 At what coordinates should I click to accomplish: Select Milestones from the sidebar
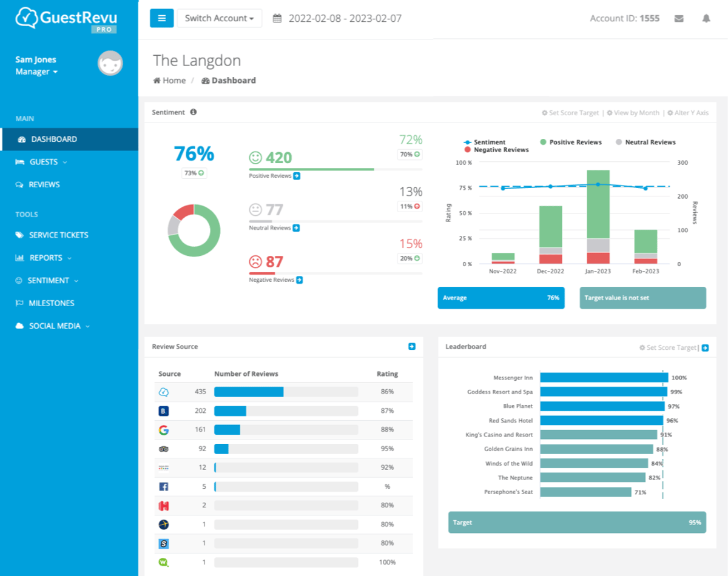point(52,303)
